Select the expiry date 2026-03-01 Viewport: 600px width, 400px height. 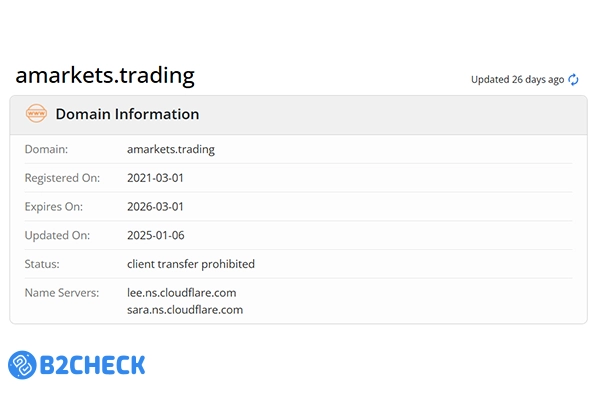tap(156, 207)
